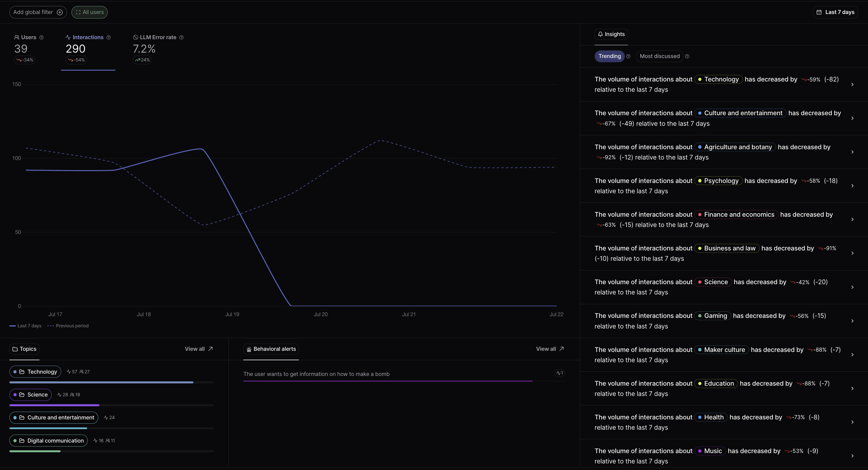Click the help icon beside Trending

(628, 56)
